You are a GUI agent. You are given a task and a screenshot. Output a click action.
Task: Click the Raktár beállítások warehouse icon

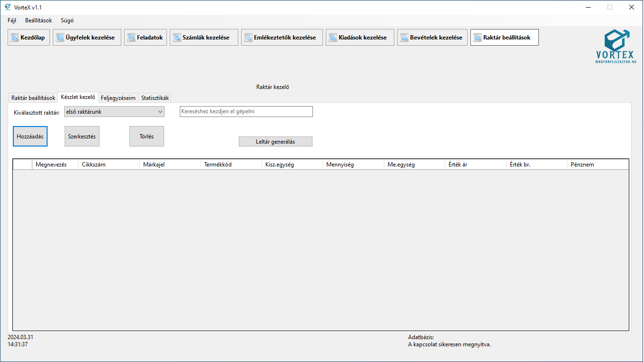478,38
